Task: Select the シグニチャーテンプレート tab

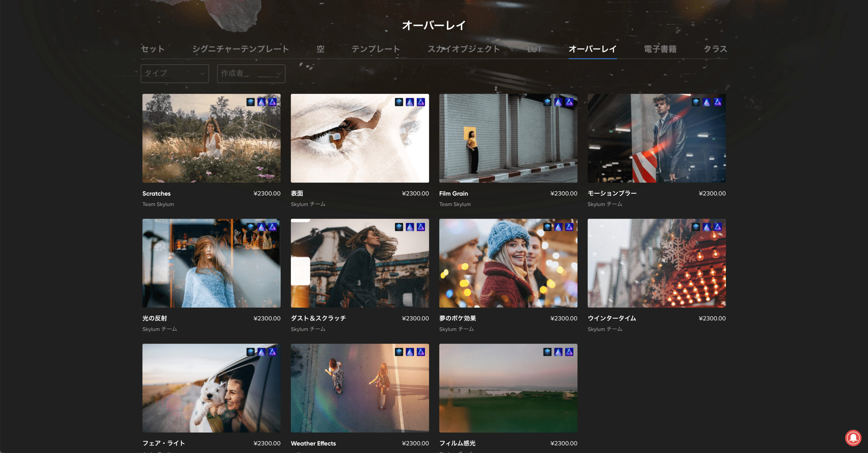Action: 241,49
